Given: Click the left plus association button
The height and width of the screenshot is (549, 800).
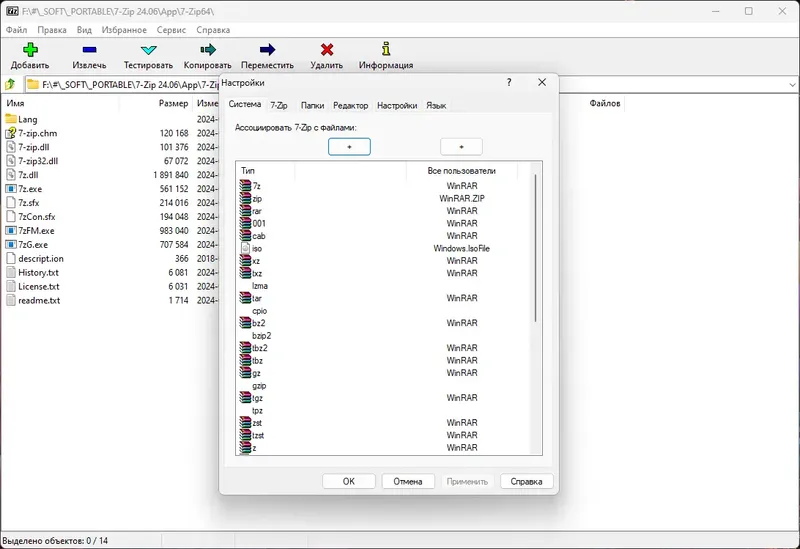Looking at the screenshot, I should (349, 147).
